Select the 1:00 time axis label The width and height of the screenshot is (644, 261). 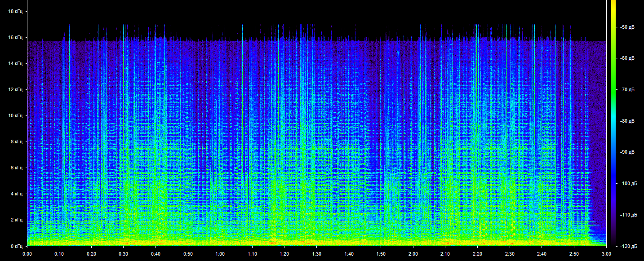[220, 254]
